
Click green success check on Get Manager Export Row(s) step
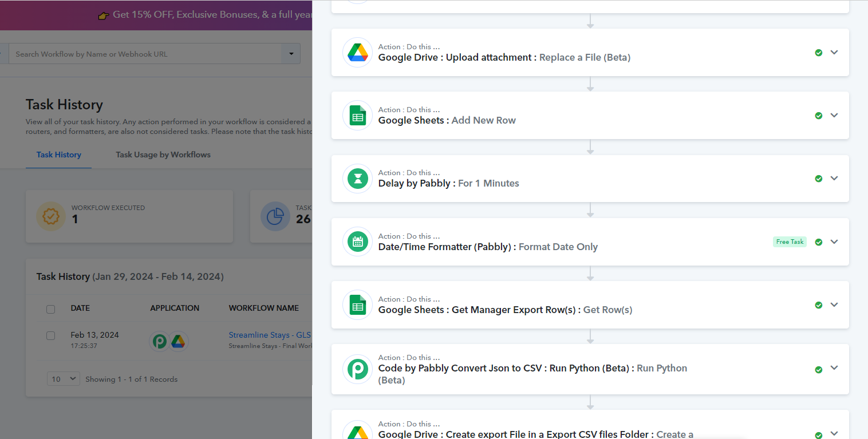[819, 305]
